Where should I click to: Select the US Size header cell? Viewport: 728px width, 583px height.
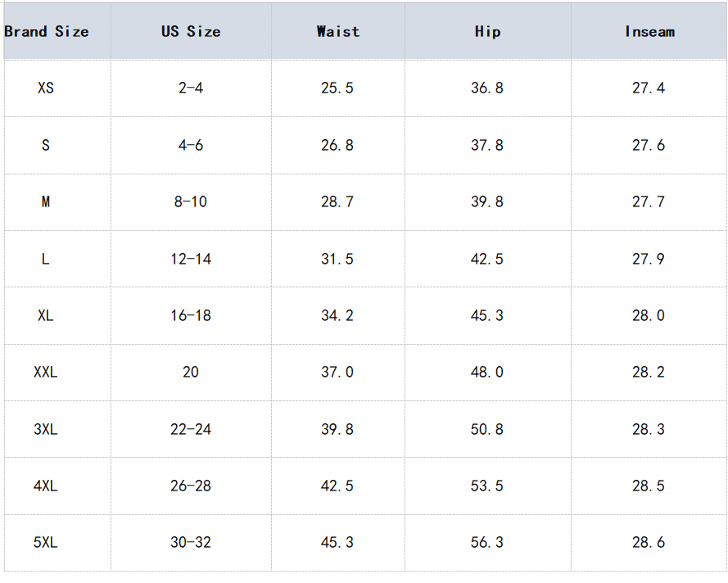coord(191,32)
